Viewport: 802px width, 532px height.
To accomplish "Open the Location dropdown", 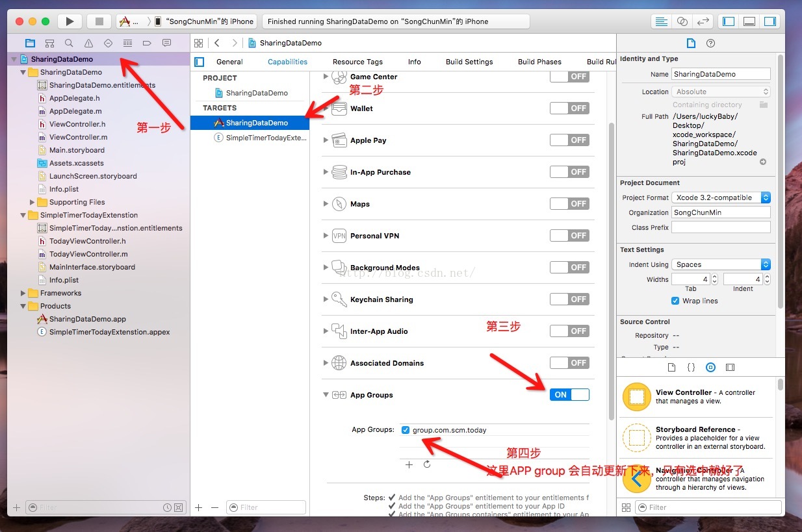I will 721,92.
